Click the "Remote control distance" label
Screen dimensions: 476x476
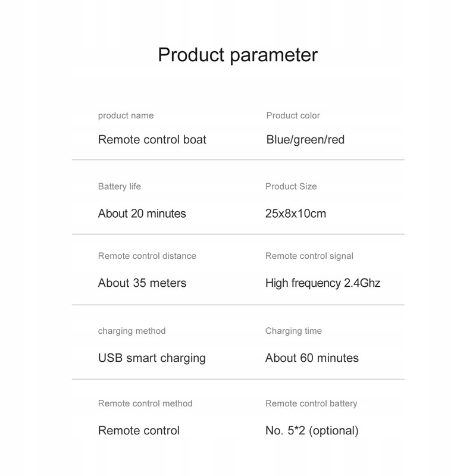[x=147, y=256]
